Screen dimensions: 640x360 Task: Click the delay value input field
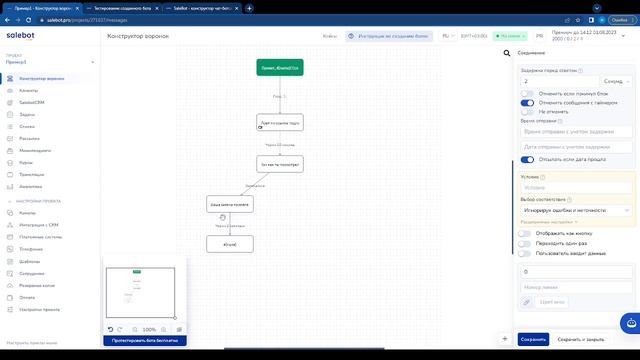560,81
